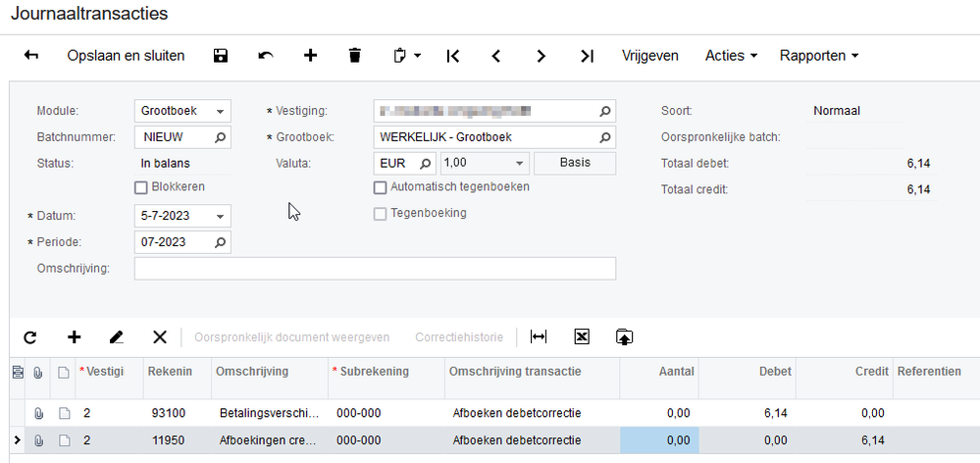Screen dimensions: 980x463
Task: Click the Vrijgeven button
Action: coord(650,56)
